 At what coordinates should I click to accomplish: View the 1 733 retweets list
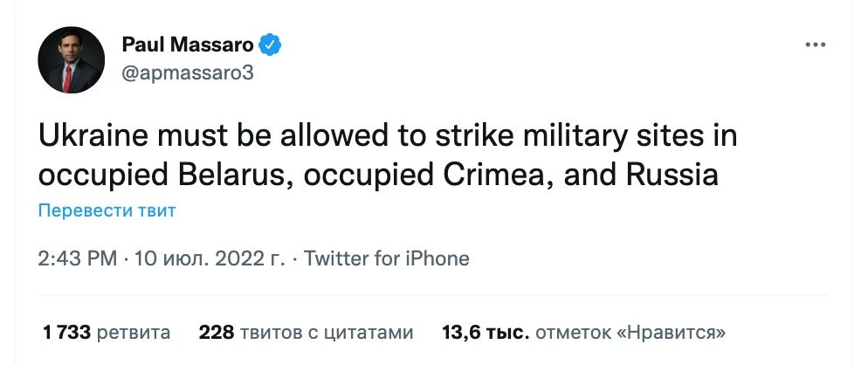click(67, 332)
